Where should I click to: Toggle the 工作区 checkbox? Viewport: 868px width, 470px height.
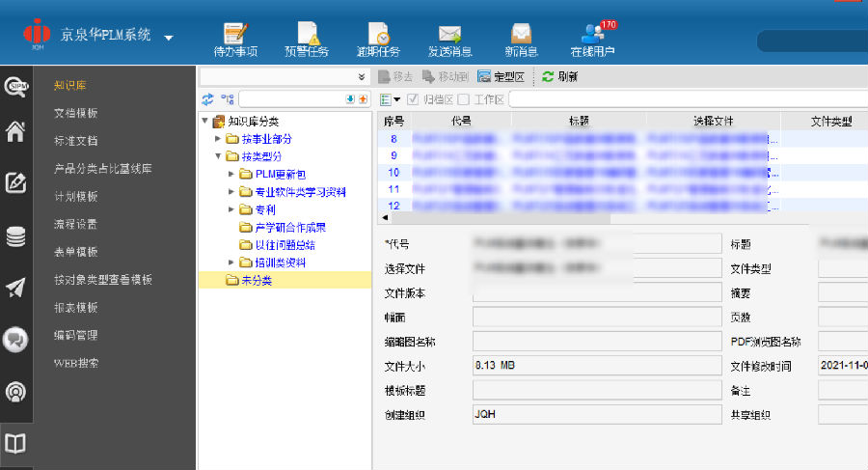[x=464, y=99]
